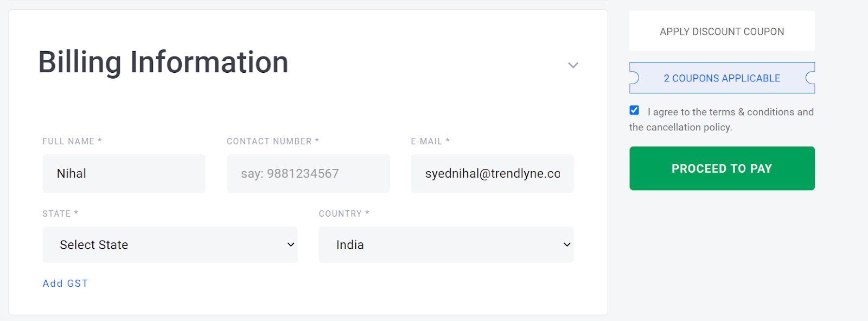Image resolution: width=868 pixels, height=321 pixels.
Task: Click the COUNTRY field label
Action: click(x=344, y=214)
